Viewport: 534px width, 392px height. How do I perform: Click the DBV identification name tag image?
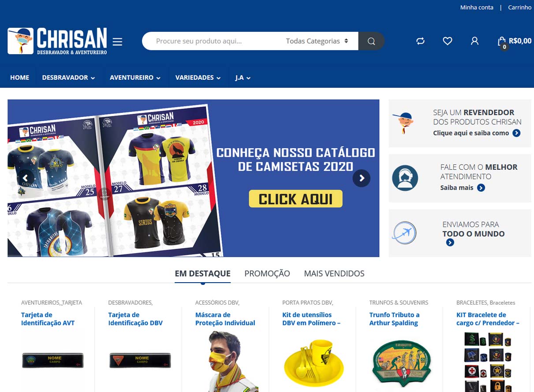(140, 361)
